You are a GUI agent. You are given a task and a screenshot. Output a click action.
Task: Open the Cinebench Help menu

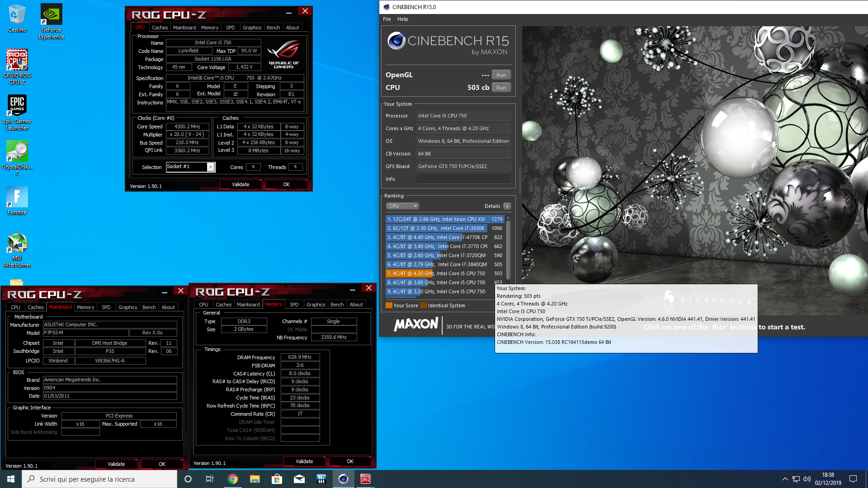tap(402, 19)
